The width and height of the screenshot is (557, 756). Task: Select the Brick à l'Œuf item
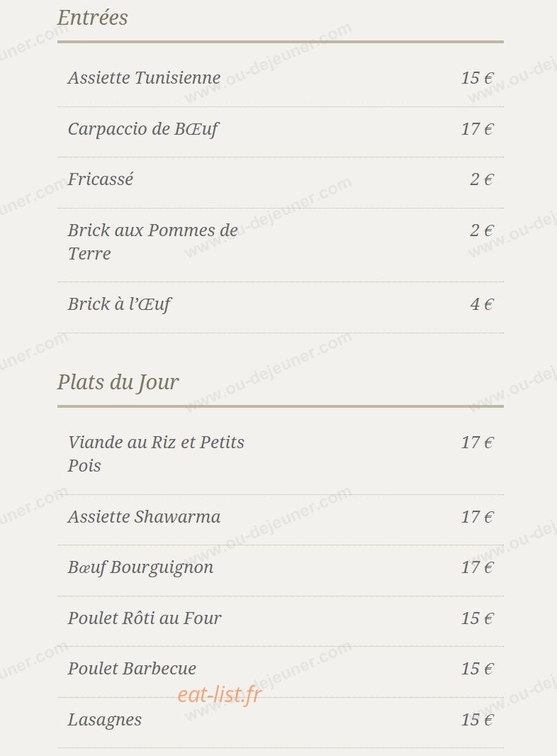coord(119,304)
